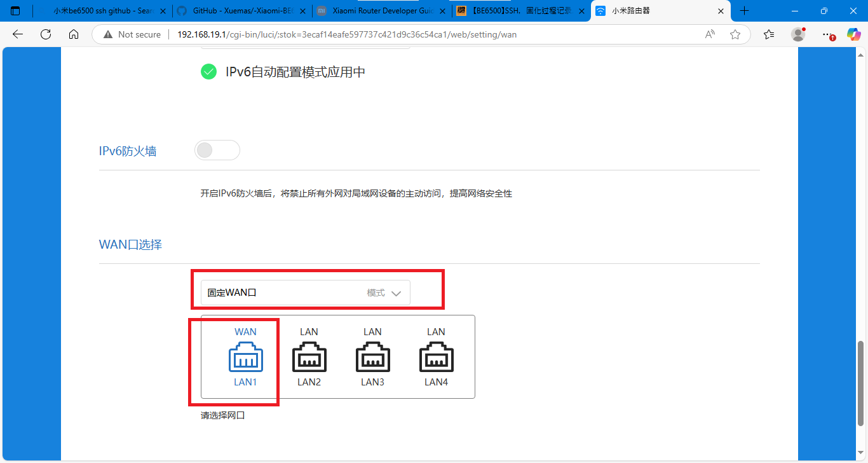
Task: Go to browser home page icon
Action: coord(74,34)
